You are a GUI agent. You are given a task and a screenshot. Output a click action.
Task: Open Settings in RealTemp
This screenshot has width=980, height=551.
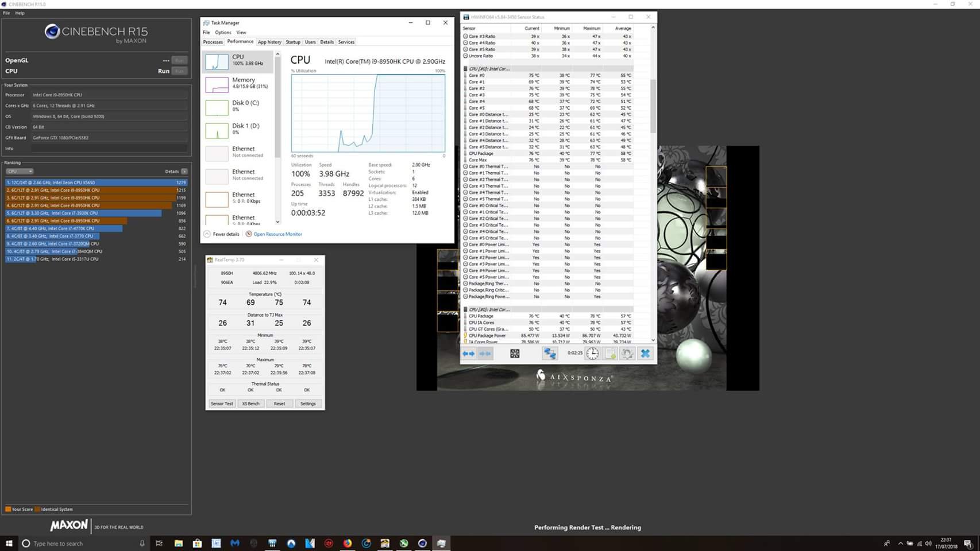(308, 403)
